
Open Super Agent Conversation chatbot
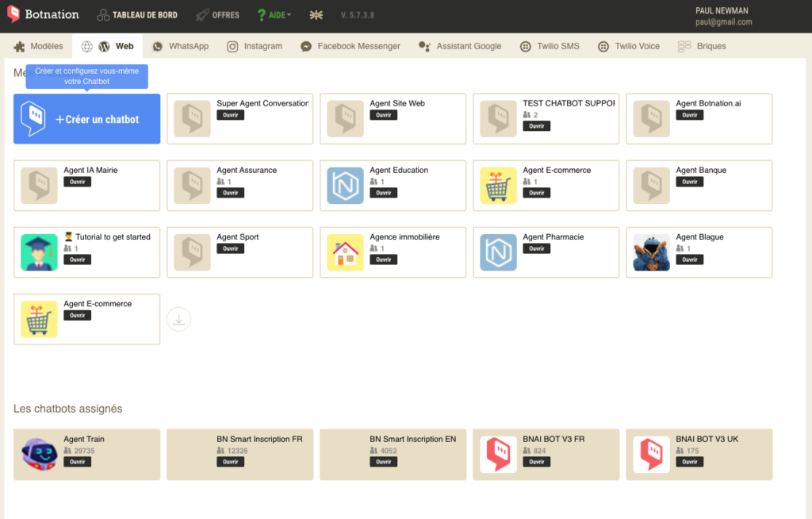pos(231,115)
